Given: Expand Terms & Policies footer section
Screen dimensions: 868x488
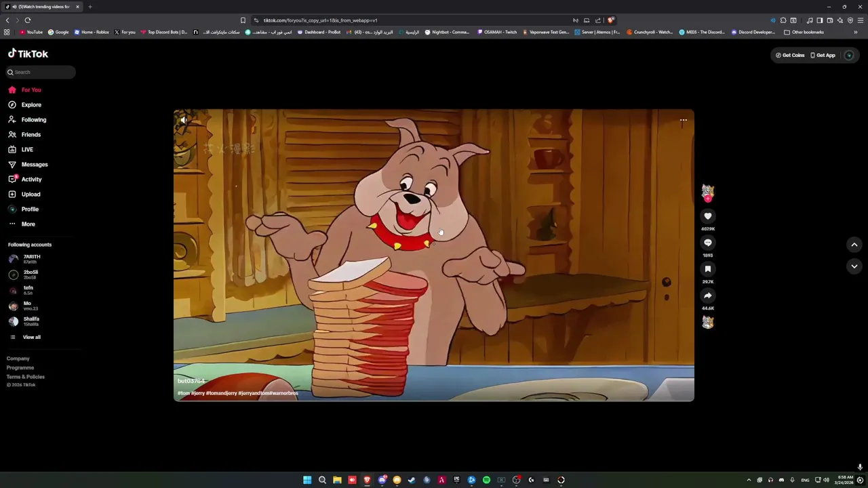Looking at the screenshot, I should click(x=26, y=377).
